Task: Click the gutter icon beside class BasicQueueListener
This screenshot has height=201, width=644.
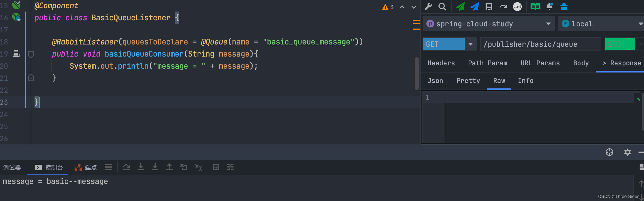Action: pyautogui.click(x=16, y=18)
